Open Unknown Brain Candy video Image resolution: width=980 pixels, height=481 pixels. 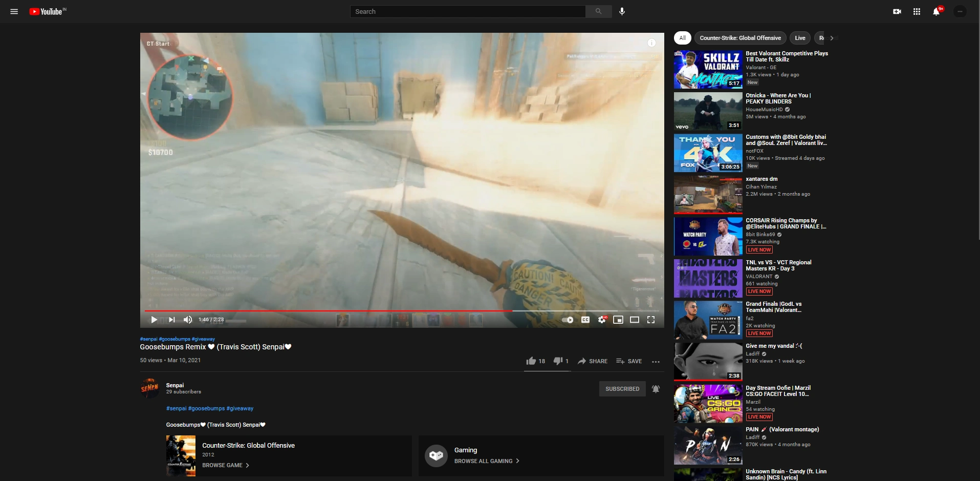pyautogui.click(x=786, y=474)
